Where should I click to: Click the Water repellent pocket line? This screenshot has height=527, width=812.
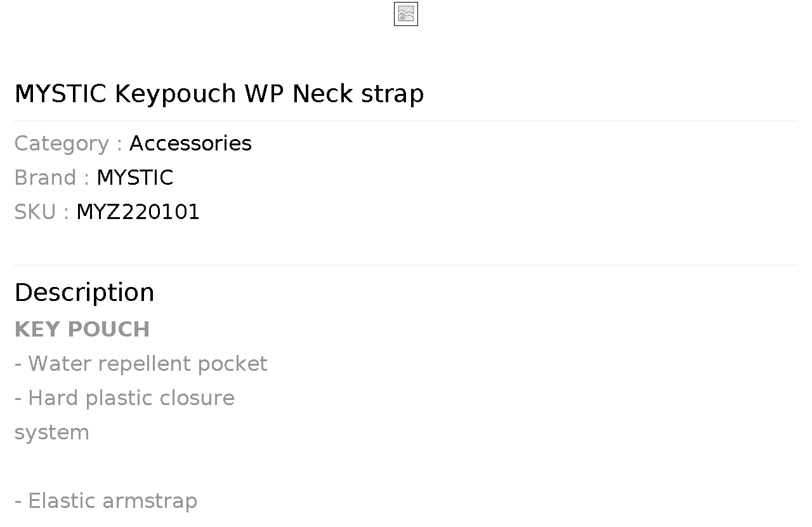pyautogui.click(x=141, y=364)
